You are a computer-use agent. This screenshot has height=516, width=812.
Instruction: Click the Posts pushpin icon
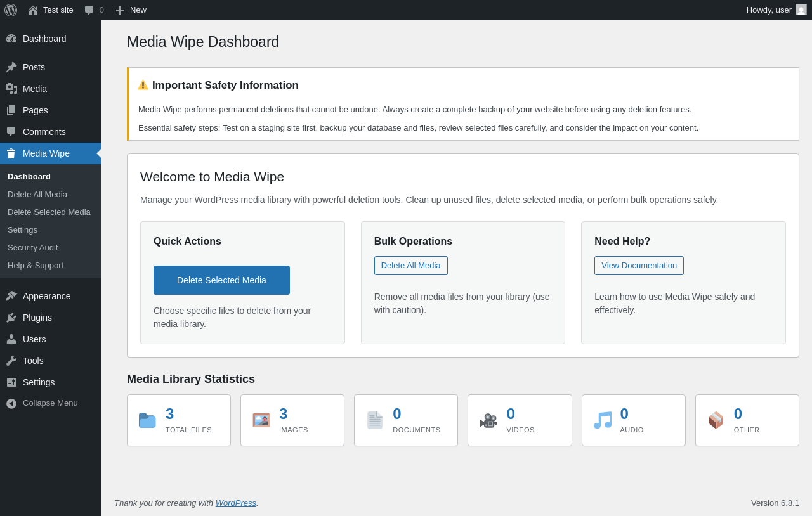pos(11,67)
